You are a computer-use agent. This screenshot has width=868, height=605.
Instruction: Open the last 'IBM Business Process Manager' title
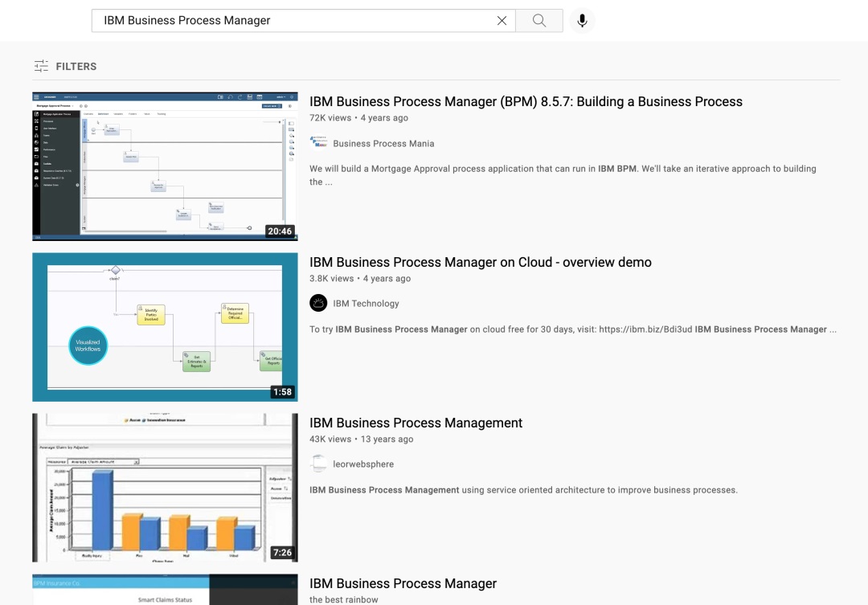(x=403, y=583)
